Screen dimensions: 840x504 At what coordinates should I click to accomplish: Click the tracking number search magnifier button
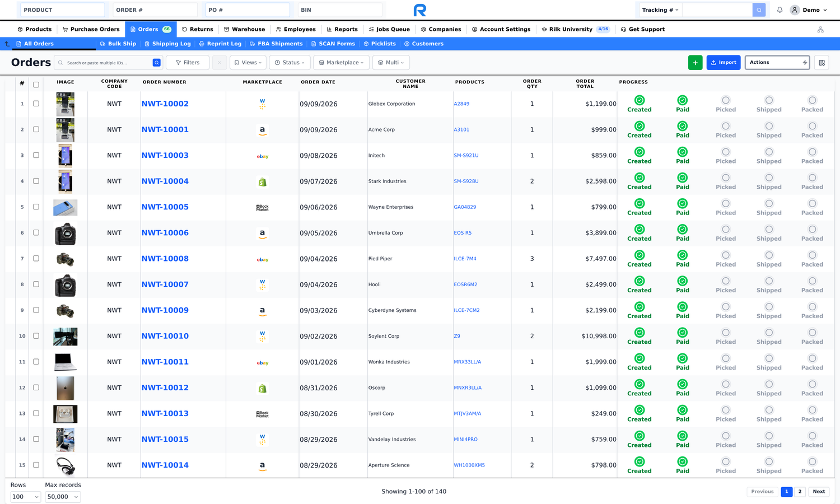pyautogui.click(x=759, y=10)
